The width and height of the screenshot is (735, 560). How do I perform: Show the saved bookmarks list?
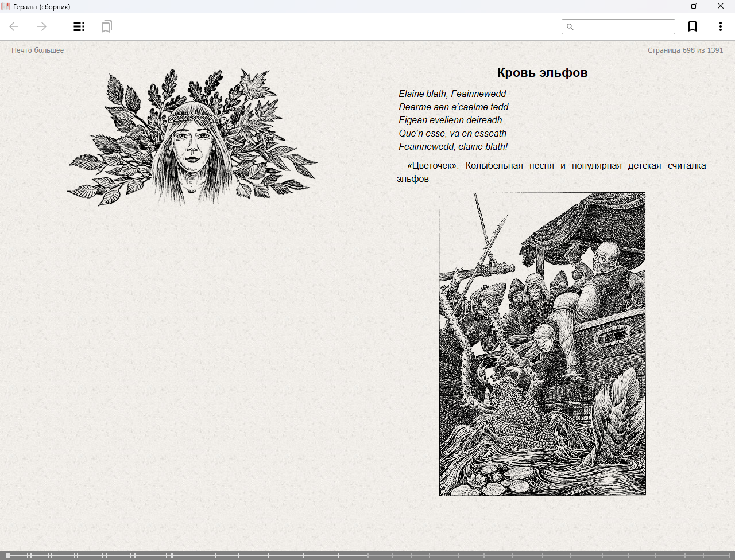106,26
